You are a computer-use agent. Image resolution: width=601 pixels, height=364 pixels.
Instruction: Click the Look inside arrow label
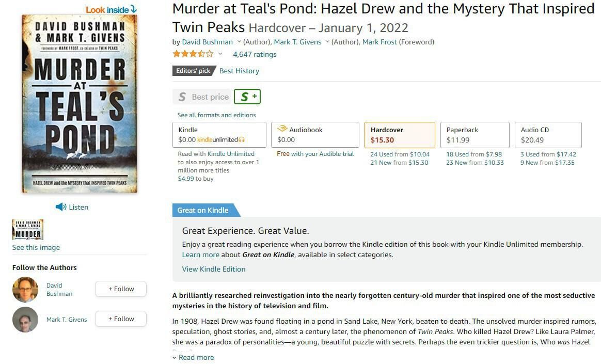tap(111, 9)
